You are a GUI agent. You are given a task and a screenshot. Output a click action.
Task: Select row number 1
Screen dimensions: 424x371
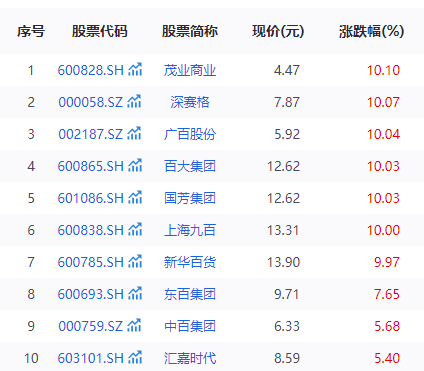pyautogui.click(x=31, y=70)
